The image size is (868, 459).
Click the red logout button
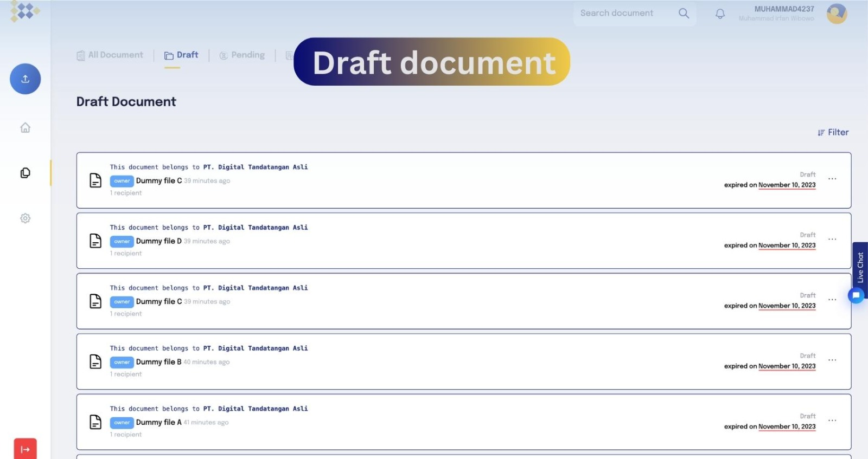25,449
